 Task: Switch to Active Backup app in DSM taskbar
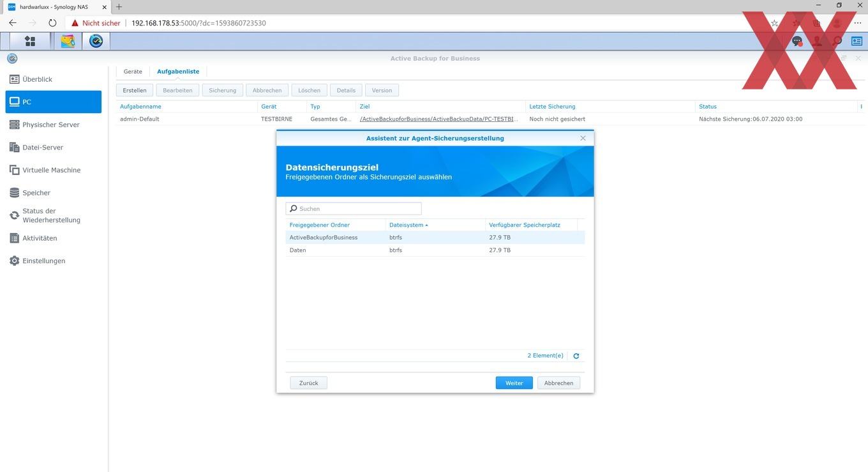point(96,41)
